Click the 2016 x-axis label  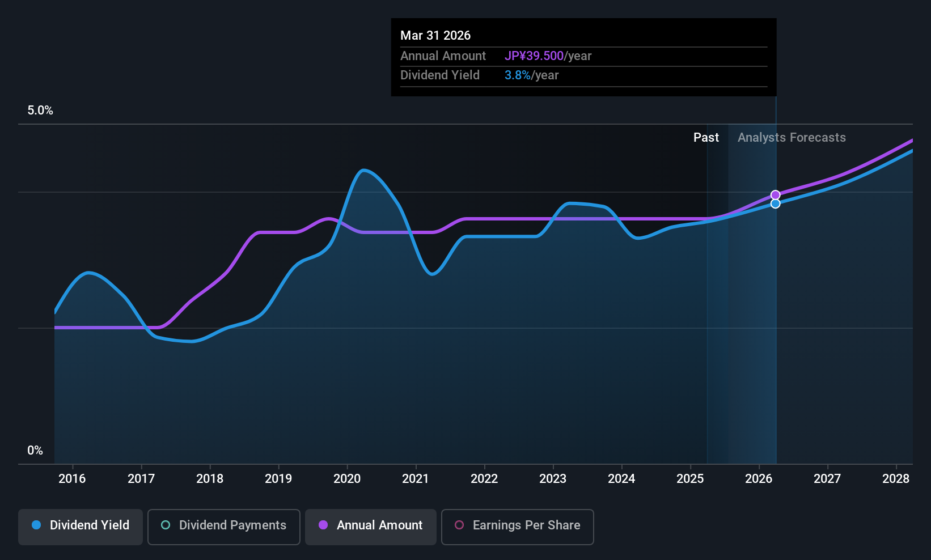72,479
